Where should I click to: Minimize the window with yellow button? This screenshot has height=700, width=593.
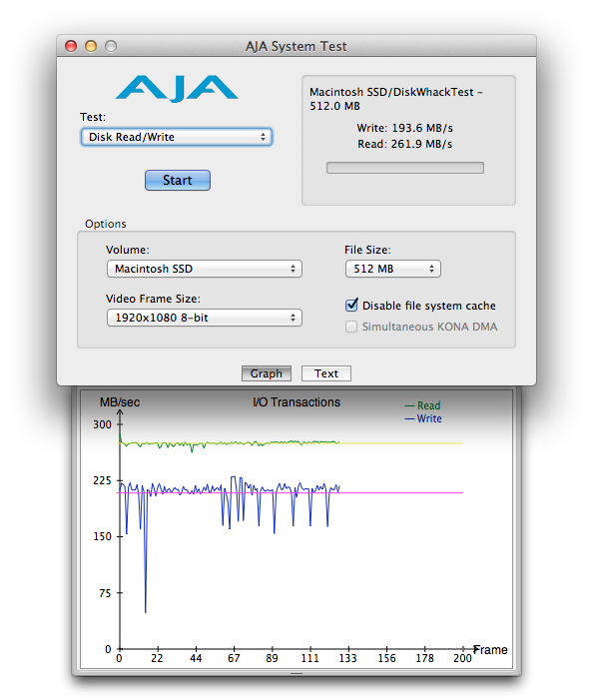(91, 46)
